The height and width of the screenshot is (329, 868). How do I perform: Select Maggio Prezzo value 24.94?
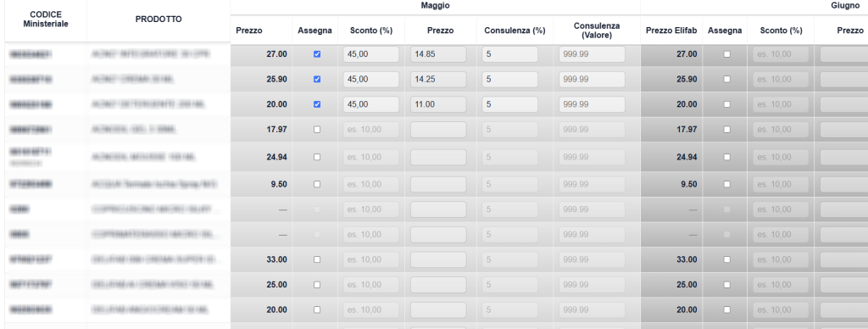coord(276,157)
